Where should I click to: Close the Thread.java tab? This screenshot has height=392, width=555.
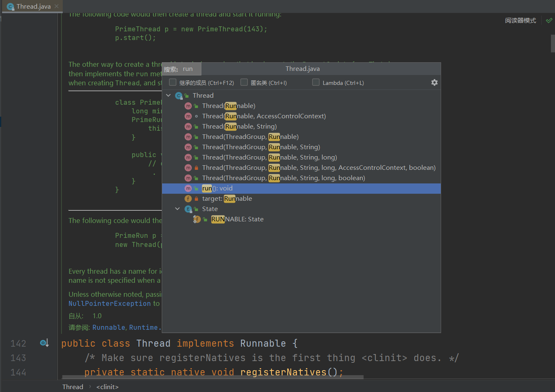click(57, 6)
